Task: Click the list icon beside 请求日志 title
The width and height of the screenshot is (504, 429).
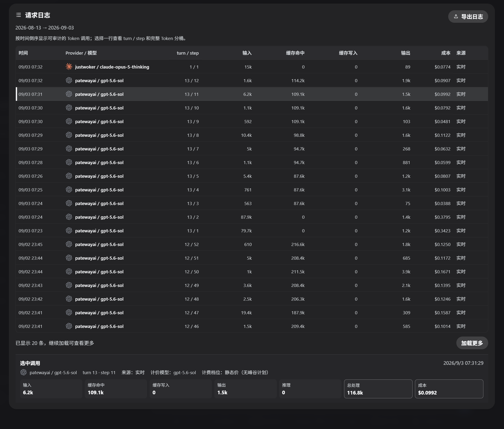Action: (x=18, y=15)
